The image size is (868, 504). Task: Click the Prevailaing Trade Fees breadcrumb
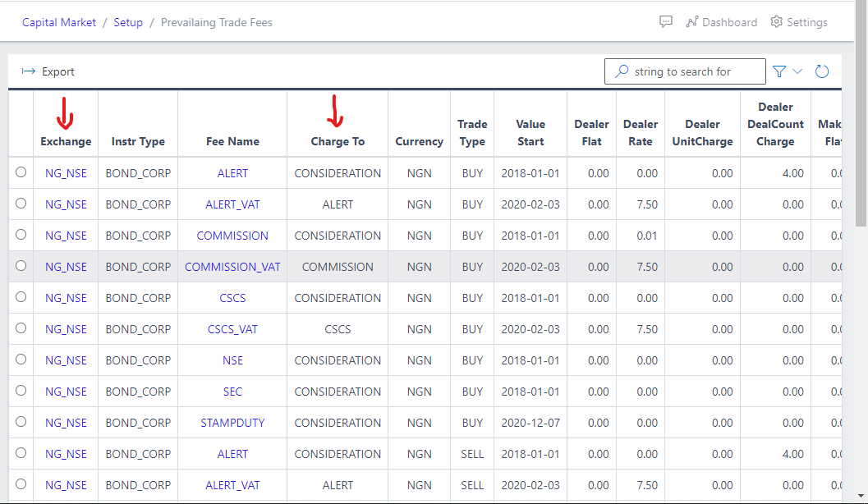(217, 22)
